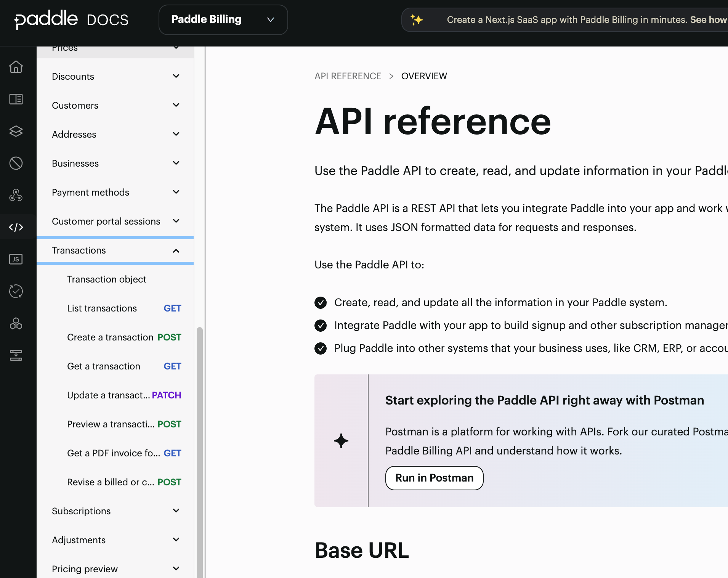Viewport: 728px width, 578px height.
Task: Open Get a PDF invoice GET endpoint
Action: click(x=115, y=453)
